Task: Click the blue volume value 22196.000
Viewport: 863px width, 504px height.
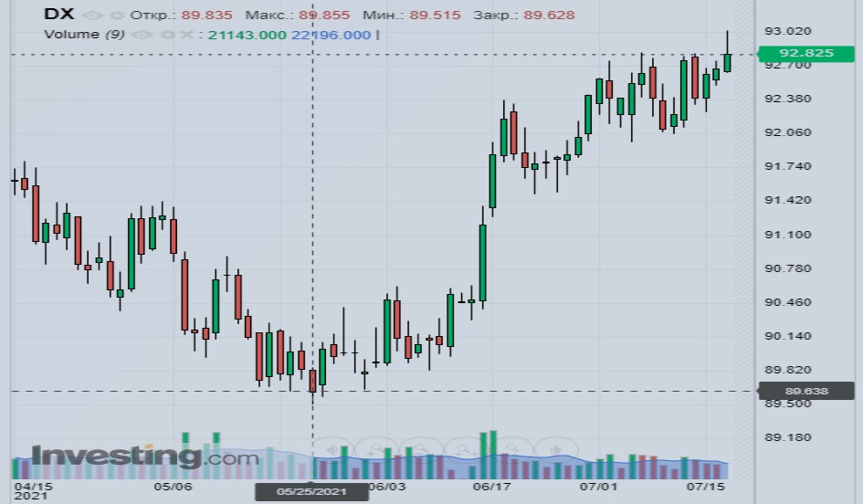Action: tap(332, 36)
